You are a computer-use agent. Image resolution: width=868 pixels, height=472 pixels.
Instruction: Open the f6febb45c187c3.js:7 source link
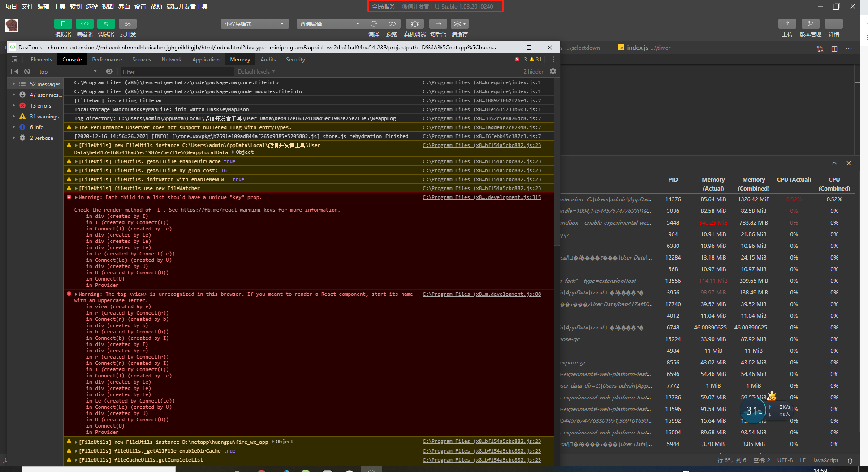pyautogui.click(x=482, y=136)
